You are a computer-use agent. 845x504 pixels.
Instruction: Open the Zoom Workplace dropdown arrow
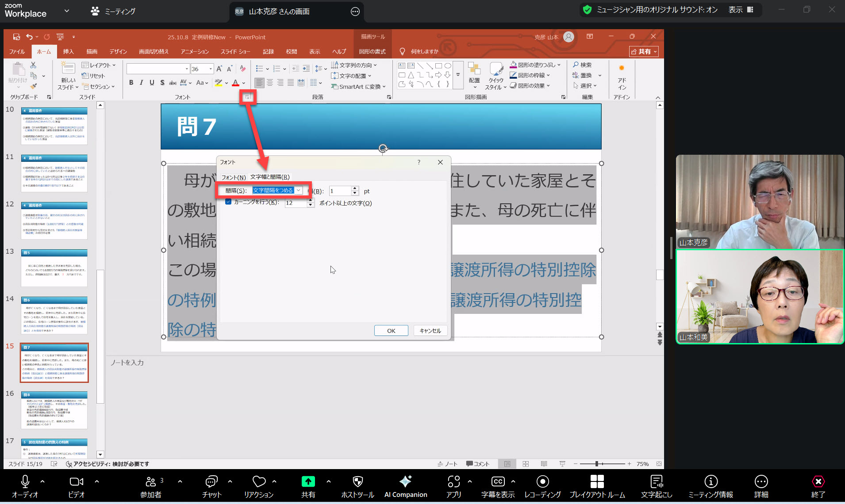(x=67, y=11)
